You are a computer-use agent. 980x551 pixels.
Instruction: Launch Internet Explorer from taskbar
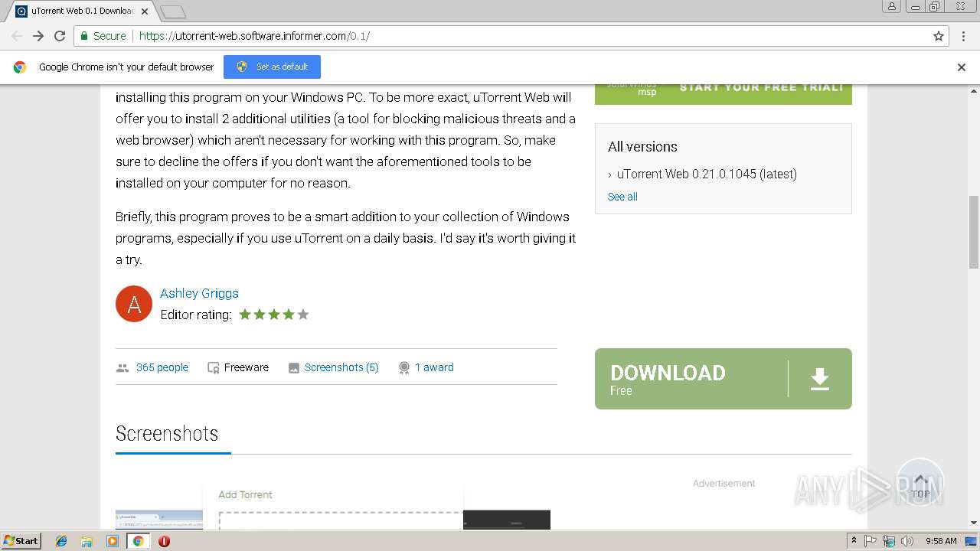(61, 541)
